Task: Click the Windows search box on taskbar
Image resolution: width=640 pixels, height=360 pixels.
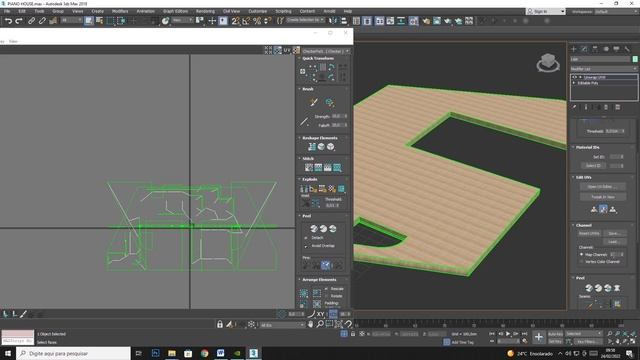Action: (x=73, y=353)
